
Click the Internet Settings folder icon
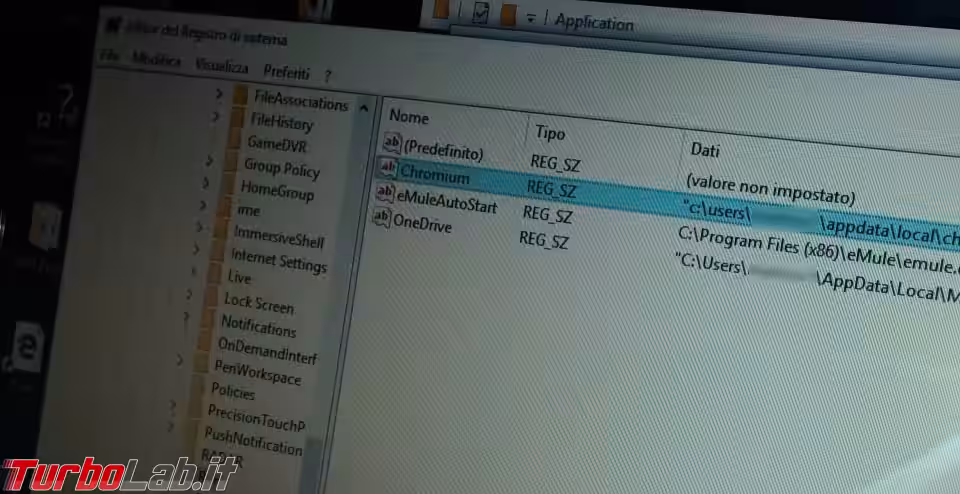click(x=217, y=252)
